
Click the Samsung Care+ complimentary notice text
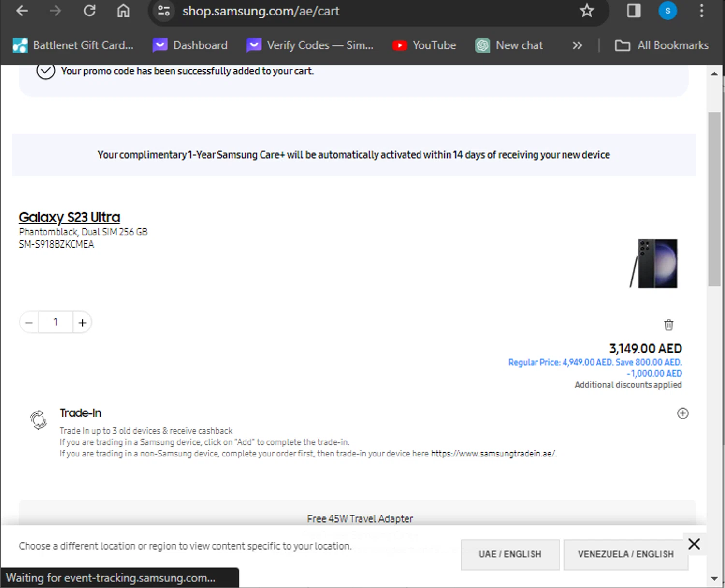(354, 155)
